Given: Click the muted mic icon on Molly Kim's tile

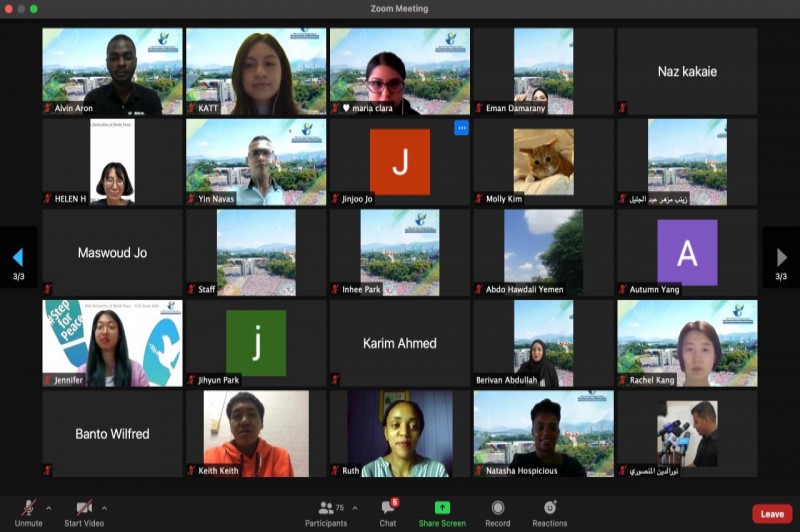Looking at the screenshot, I should click(479, 199).
